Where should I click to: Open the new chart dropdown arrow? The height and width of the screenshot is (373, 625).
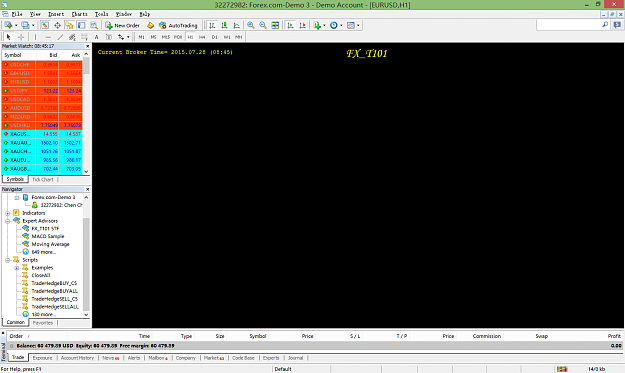pyautogui.click(x=16, y=25)
